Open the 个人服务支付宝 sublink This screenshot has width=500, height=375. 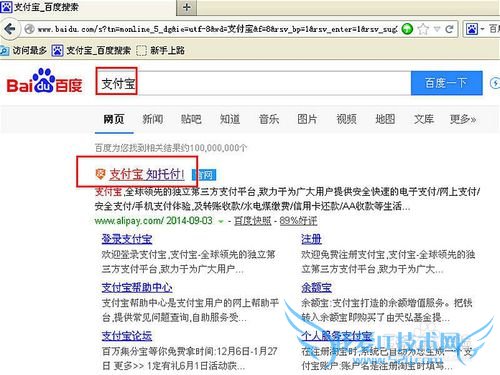point(337,336)
